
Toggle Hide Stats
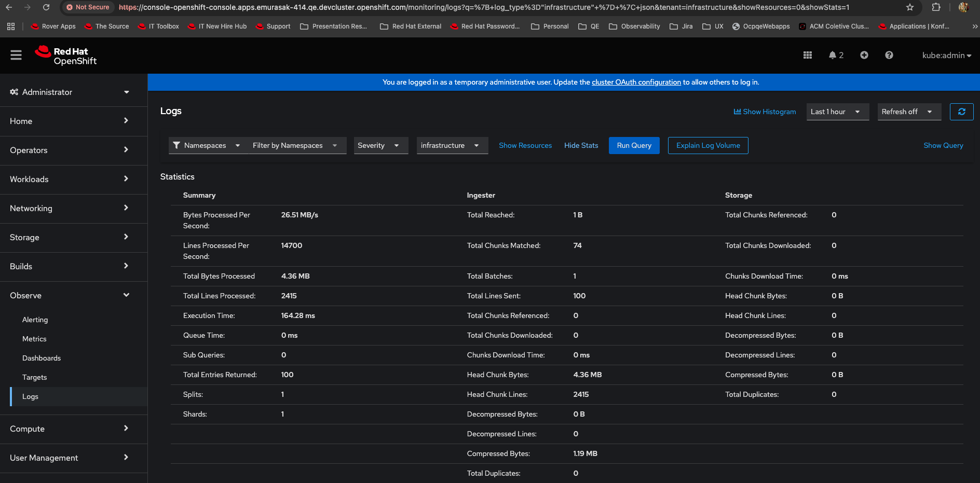coord(581,145)
